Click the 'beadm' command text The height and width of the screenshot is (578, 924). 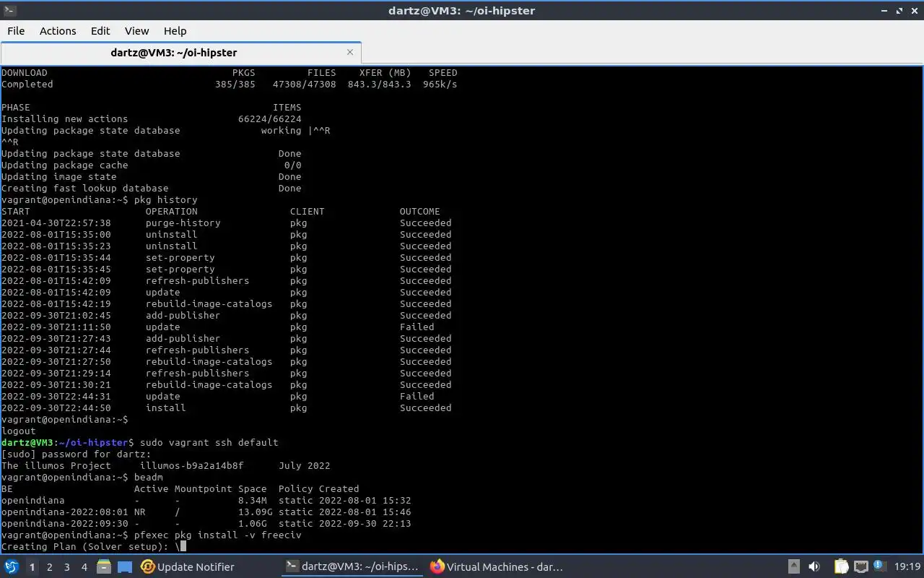pos(149,478)
